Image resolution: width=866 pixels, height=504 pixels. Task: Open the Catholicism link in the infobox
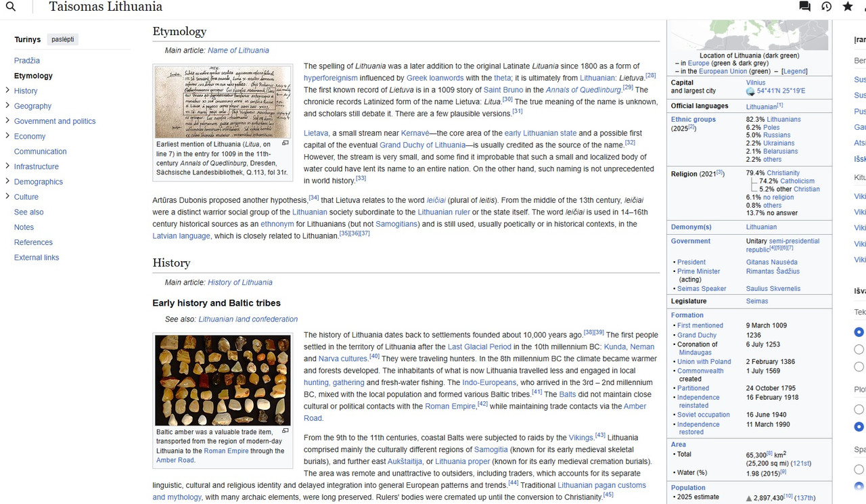point(797,181)
